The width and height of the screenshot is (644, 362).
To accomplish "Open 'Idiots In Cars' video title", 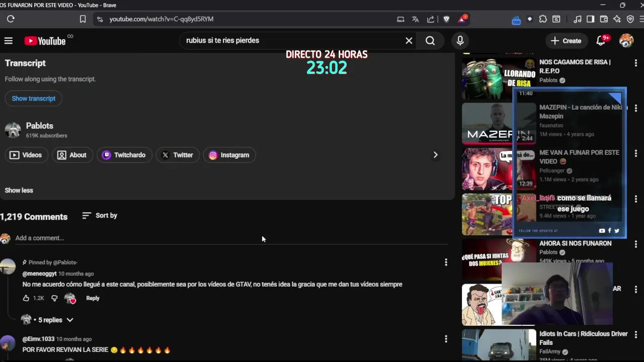I will [x=584, y=338].
